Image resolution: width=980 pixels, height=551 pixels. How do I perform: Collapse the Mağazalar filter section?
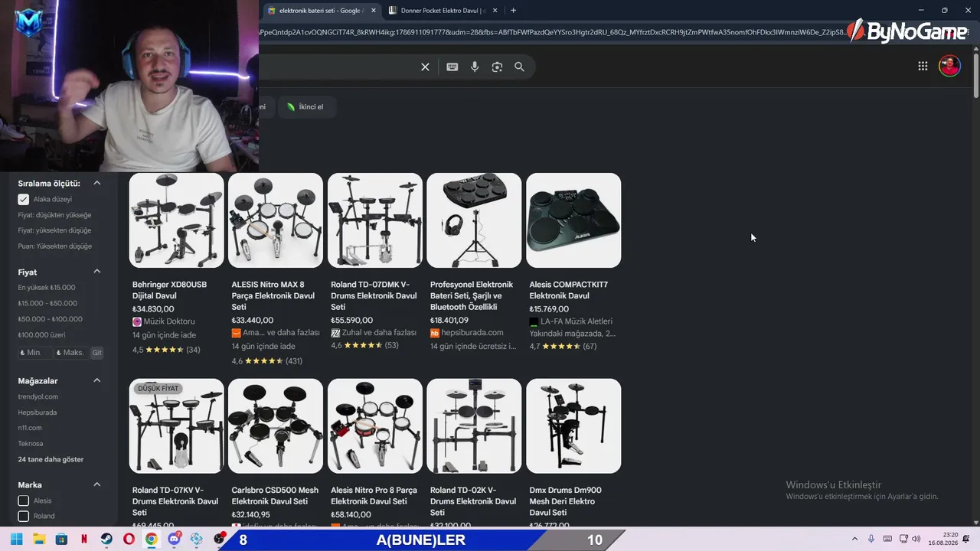[x=97, y=380]
